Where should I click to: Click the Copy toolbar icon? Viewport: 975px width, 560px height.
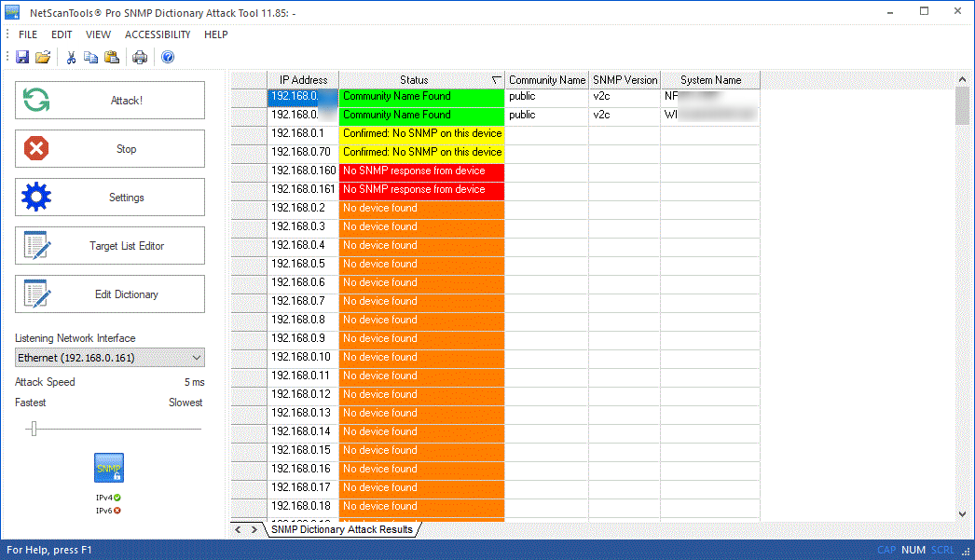[90, 57]
